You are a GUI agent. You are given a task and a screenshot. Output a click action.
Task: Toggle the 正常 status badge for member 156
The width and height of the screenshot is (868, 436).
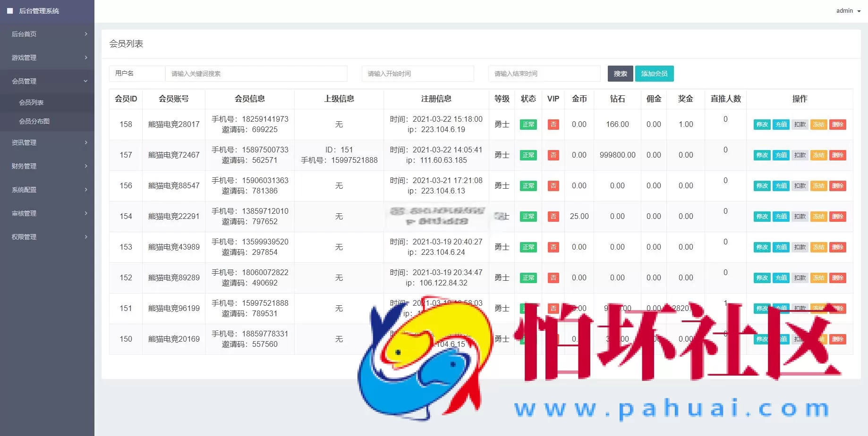click(x=528, y=185)
